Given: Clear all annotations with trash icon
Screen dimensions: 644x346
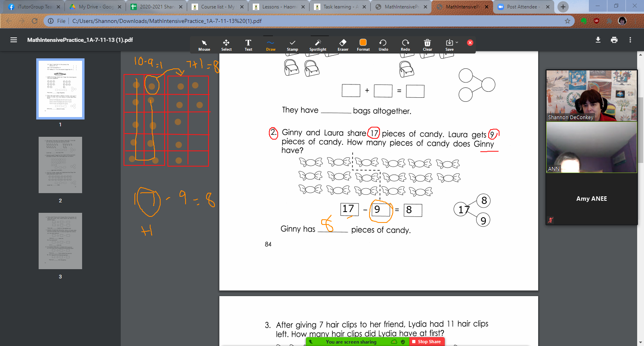Looking at the screenshot, I should (x=427, y=45).
